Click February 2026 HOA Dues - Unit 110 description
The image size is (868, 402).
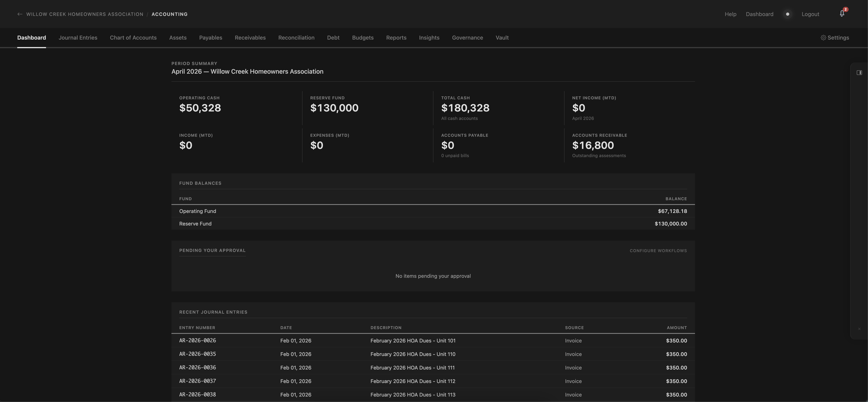click(x=413, y=354)
